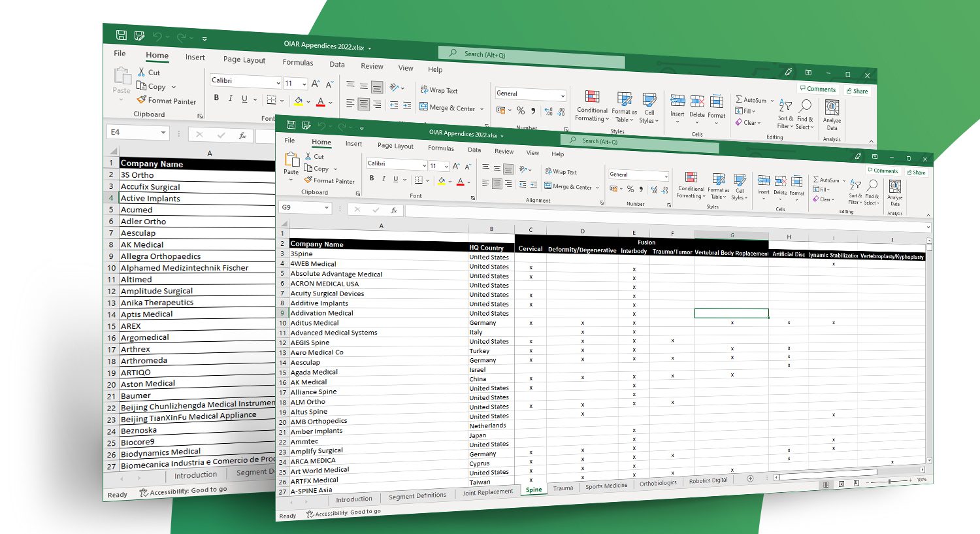Open Conditional Formatting in front window
Viewport: 980px width, 534px height.
(691, 186)
